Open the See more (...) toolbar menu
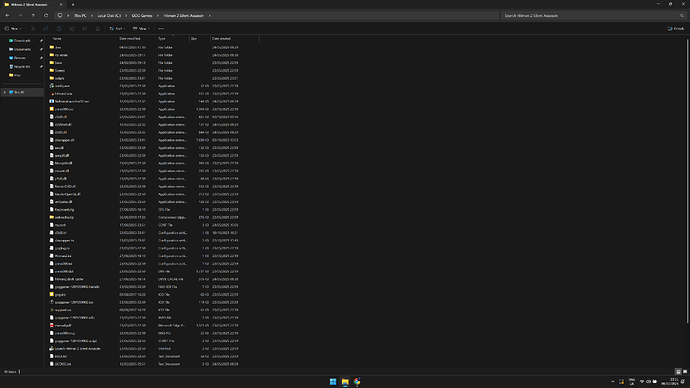The height and width of the screenshot is (388, 690). click(161, 29)
